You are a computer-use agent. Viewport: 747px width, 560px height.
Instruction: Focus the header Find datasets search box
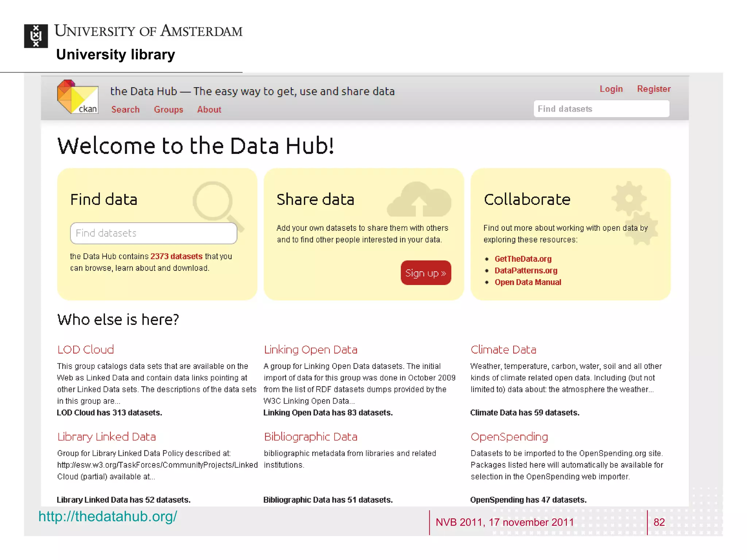pos(601,109)
